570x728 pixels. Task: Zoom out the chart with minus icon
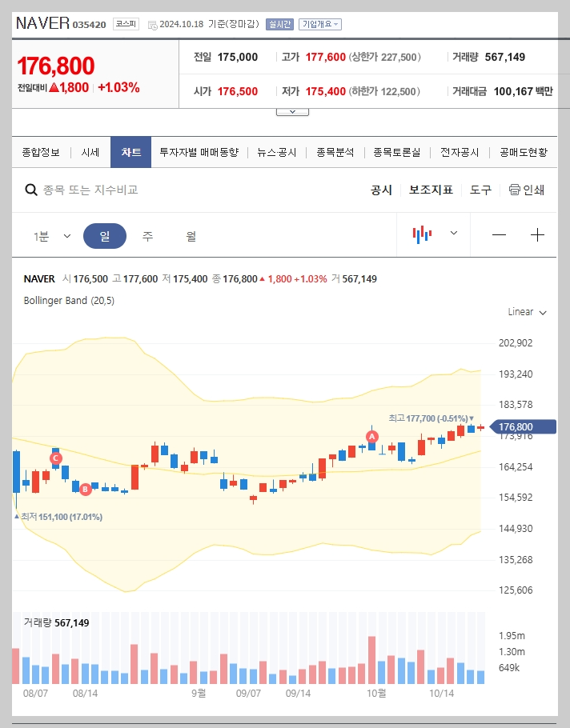(499, 234)
